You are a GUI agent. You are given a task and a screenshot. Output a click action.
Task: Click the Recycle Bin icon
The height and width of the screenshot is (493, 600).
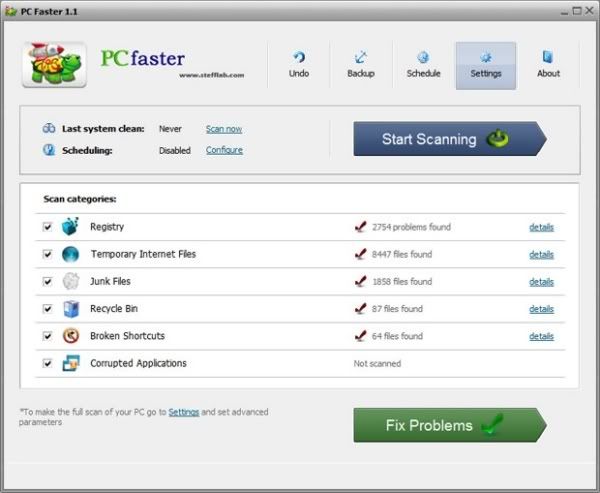(x=71, y=309)
